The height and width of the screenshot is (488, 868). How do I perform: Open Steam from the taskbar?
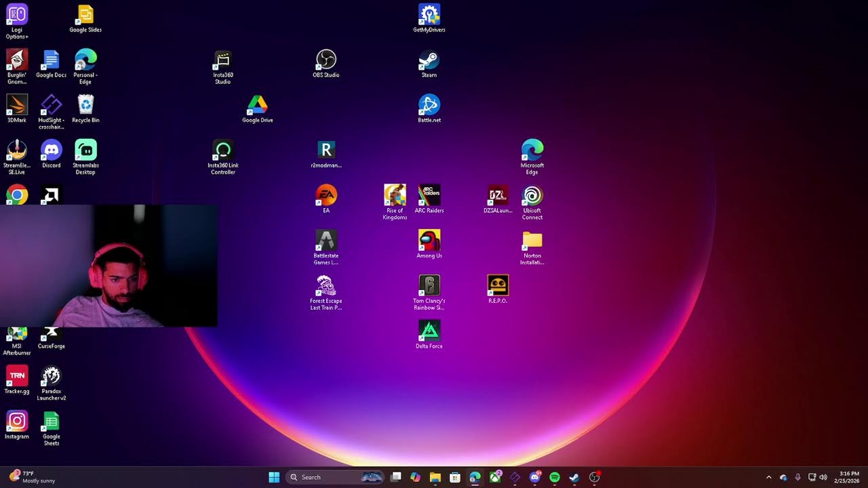click(x=574, y=477)
